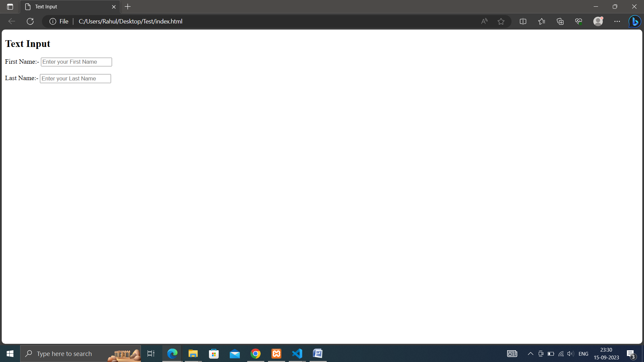The height and width of the screenshot is (362, 644).
Task: Open the user profile menu
Action: tap(598, 21)
